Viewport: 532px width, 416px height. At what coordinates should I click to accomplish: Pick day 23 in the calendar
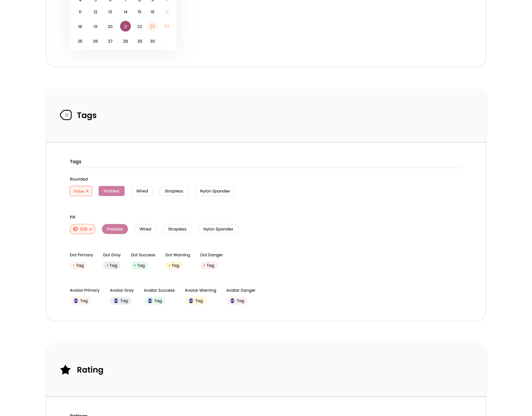point(152,26)
